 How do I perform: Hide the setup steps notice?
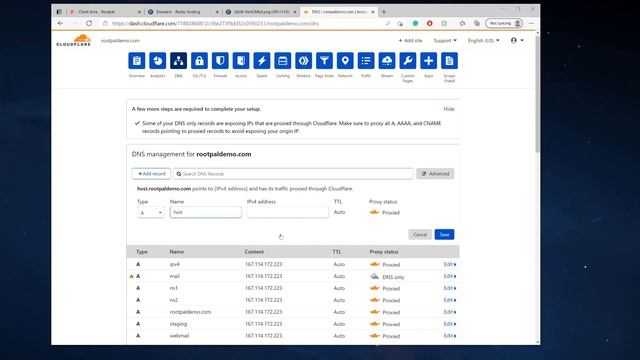click(449, 109)
